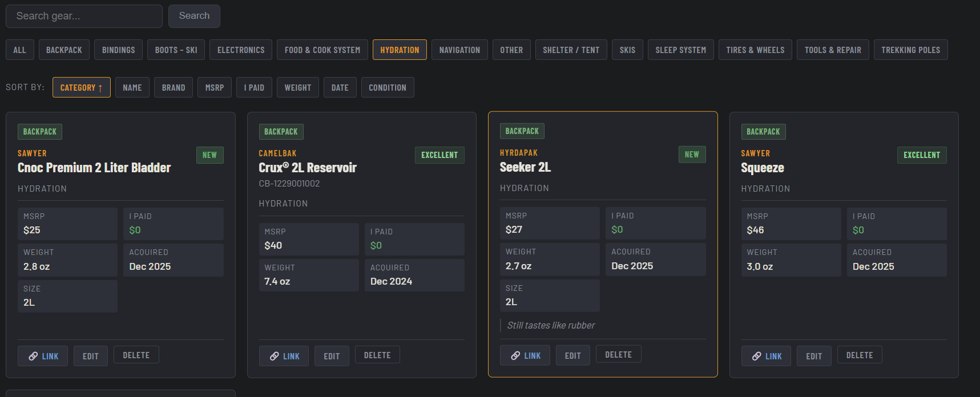Sort gear by NAME
The image size is (980, 397).
click(132, 87)
